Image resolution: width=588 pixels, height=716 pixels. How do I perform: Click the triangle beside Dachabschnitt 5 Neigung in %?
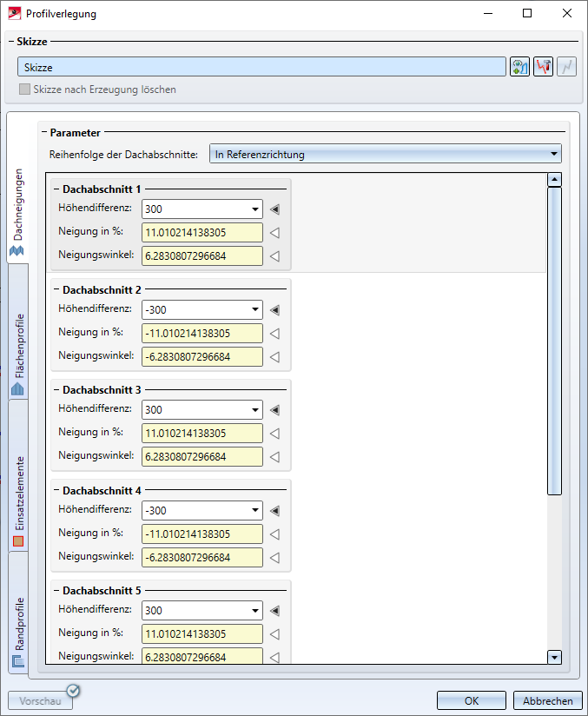(274, 633)
